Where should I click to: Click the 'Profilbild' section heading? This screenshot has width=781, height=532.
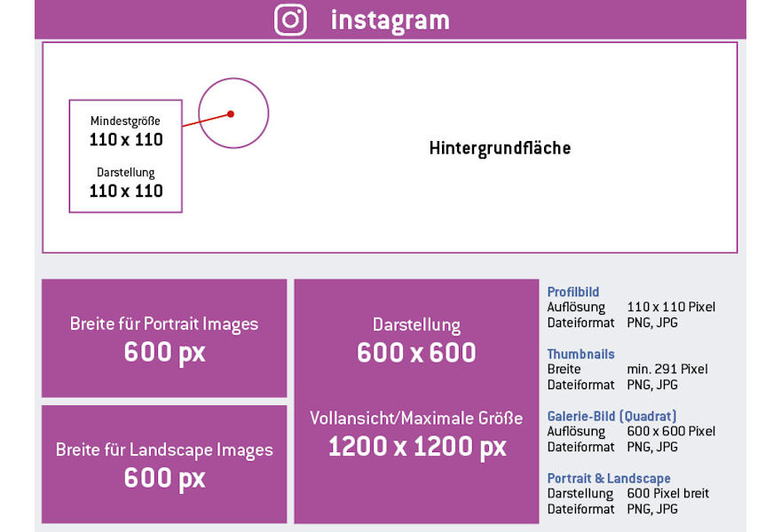573,292
